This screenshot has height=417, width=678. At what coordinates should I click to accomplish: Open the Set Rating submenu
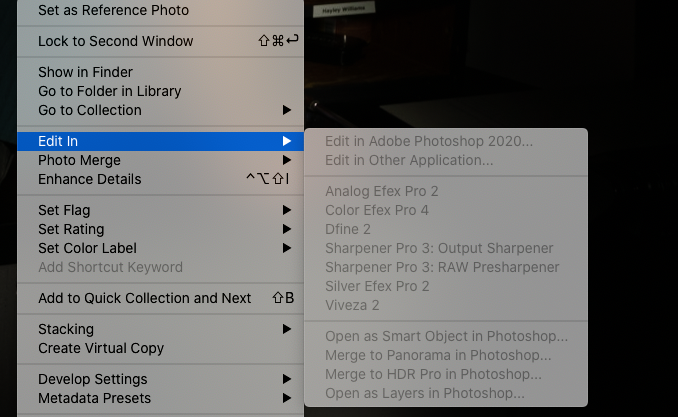tap(71, 229)
